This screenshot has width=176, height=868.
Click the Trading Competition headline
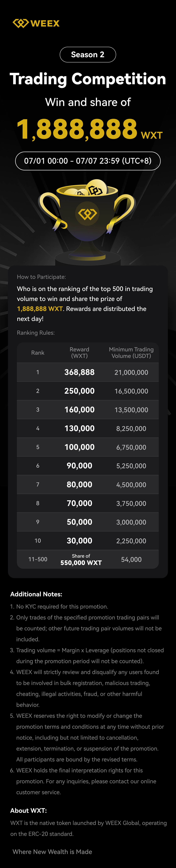(x=88, y=79)
